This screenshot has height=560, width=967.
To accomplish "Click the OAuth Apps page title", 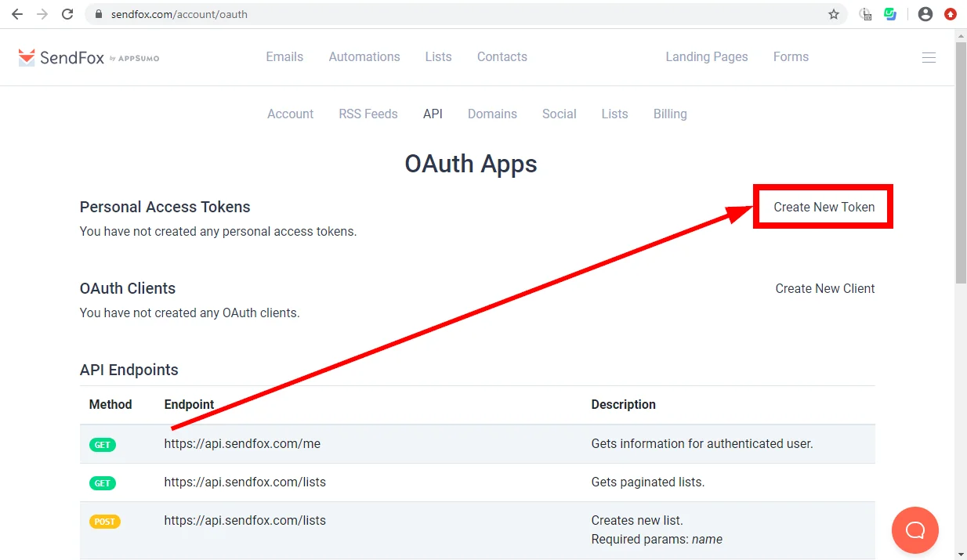I will (x=471, y=164).
